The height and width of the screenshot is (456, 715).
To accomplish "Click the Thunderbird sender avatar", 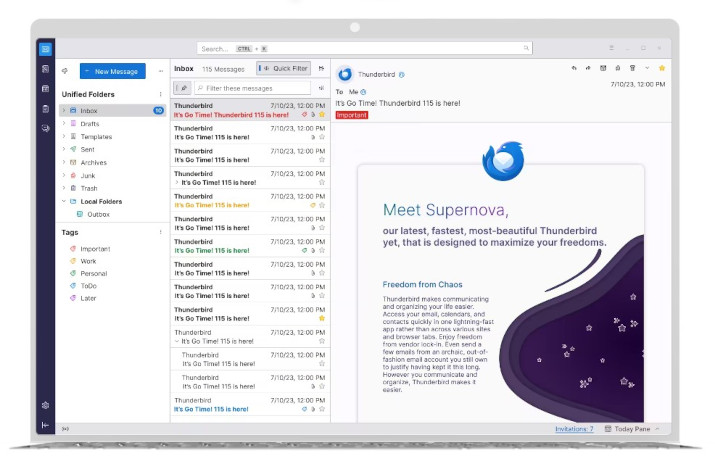I will 345,74.
